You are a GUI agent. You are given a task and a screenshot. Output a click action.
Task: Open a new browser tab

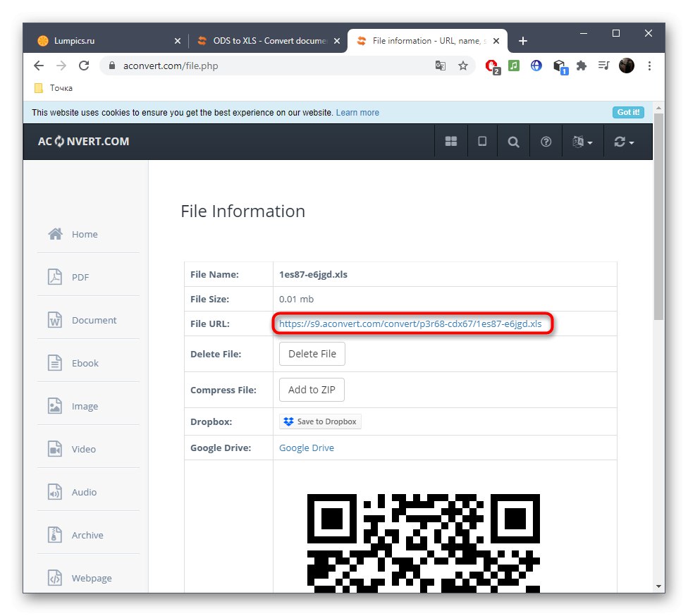click(x=522, y=41)
